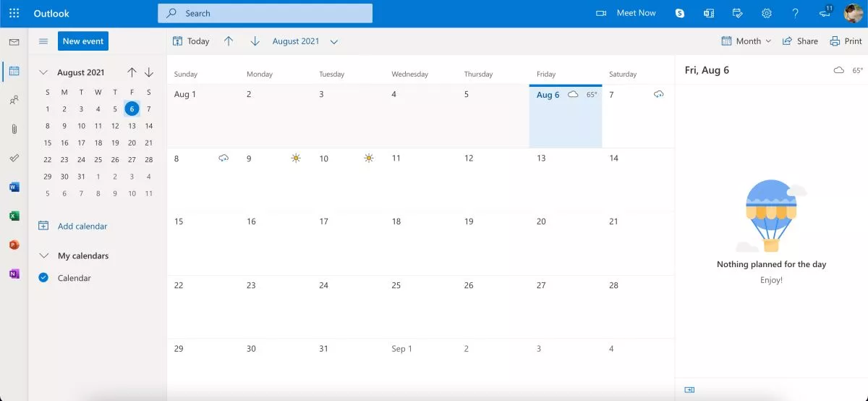Click the 65° temperature on Aug 6 cell

coord(592,95)
